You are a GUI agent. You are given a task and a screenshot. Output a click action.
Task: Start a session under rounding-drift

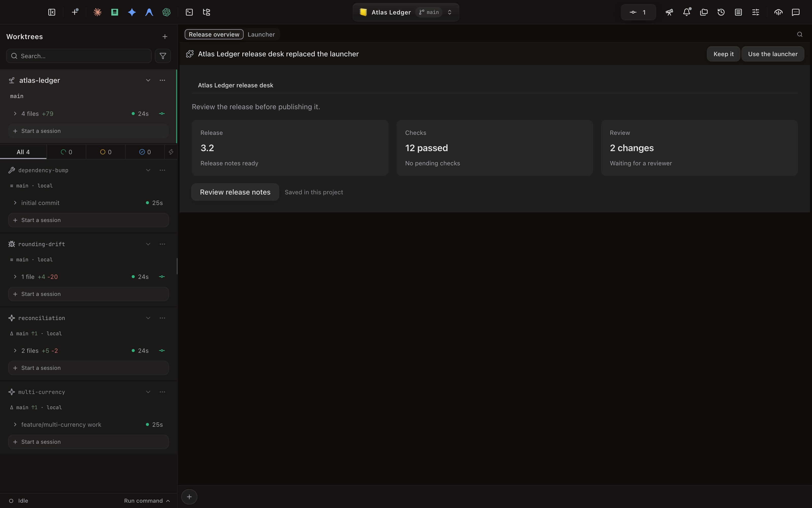(89, 294)
